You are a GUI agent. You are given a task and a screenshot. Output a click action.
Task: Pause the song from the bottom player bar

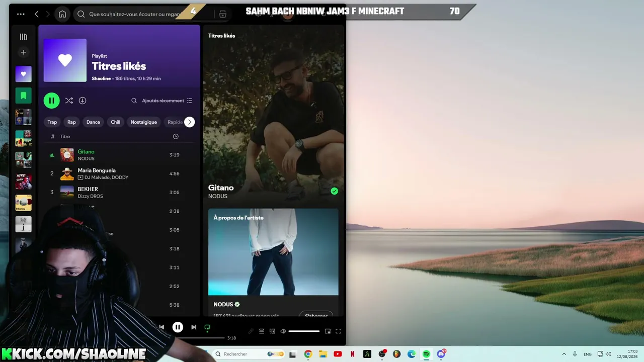pyautogui.click(x=178, y=327)
